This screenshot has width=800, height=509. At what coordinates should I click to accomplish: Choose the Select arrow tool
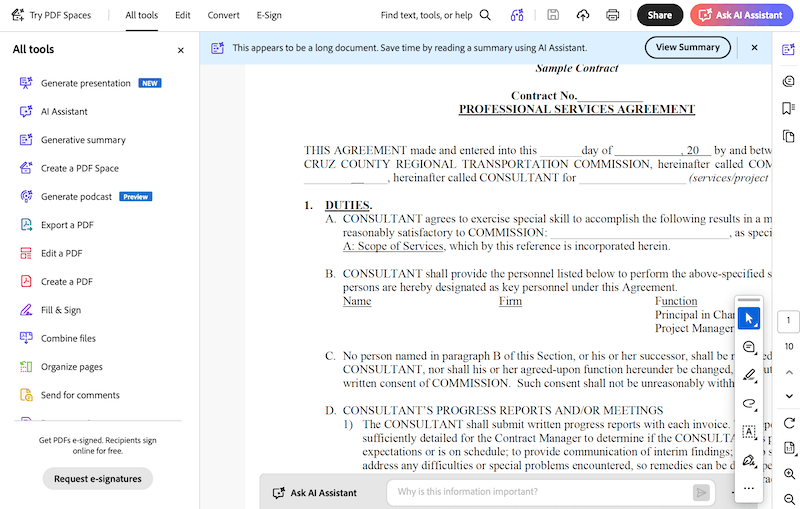coord(748,318)
